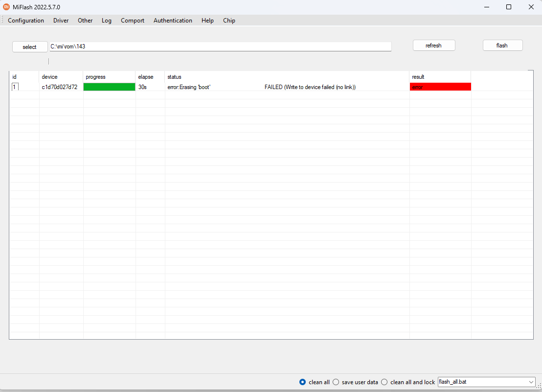542x392 pixels.
Task: Open the Comport menu
Action: click(x=133, y=21)
